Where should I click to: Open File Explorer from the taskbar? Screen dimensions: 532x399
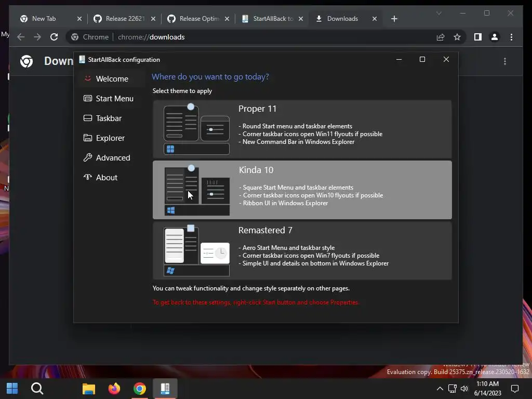pos(89,389)
